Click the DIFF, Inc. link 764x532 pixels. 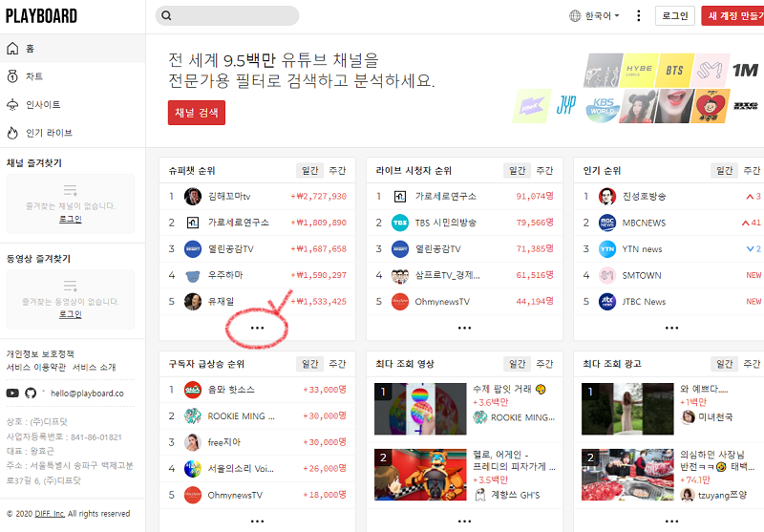(x=50, y=514)
